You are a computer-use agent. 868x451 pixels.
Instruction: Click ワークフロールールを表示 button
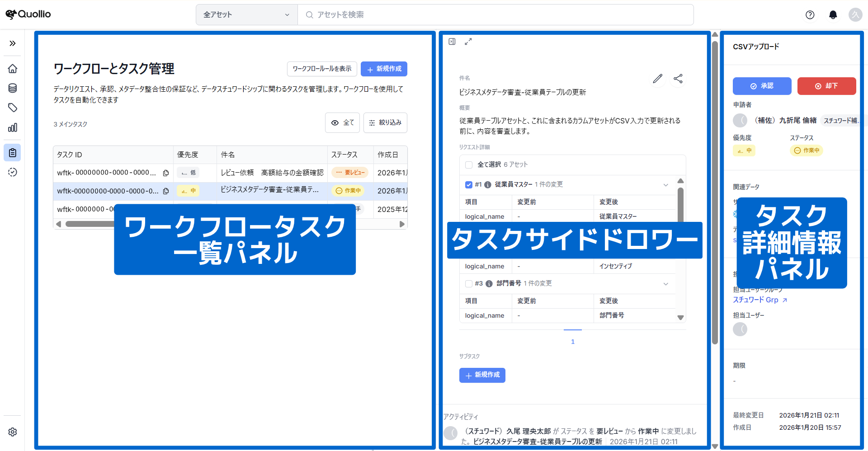[x=322, y=69]
